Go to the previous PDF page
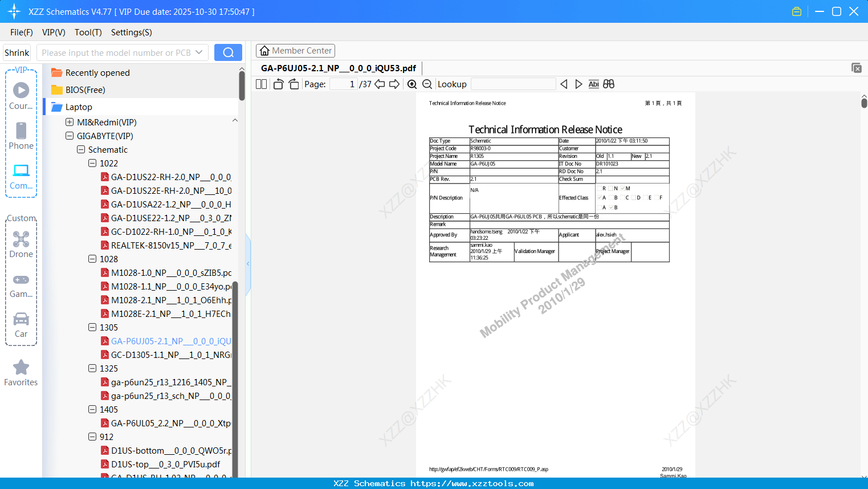The image size is (868, 489). (x=380, y=84)
